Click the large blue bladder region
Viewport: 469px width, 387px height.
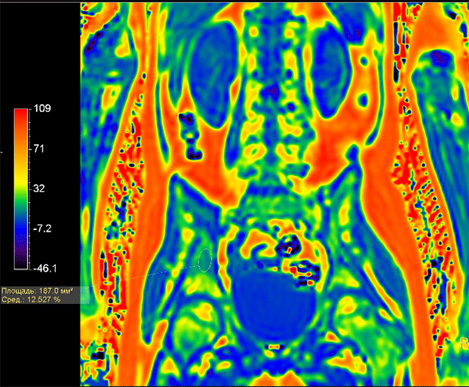pos(273,305)
